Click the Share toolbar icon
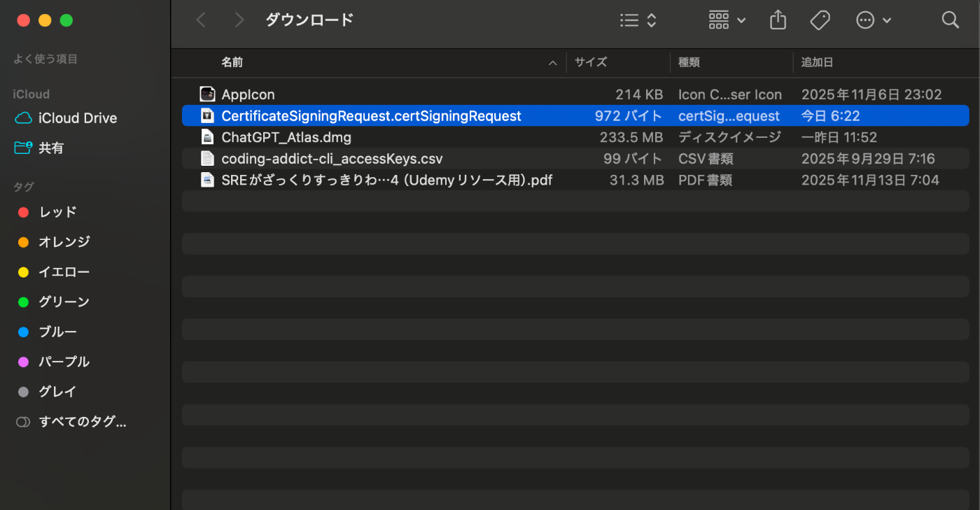Image resolution: width=980 pixels, height=510 pixels. tap(778, 20)
